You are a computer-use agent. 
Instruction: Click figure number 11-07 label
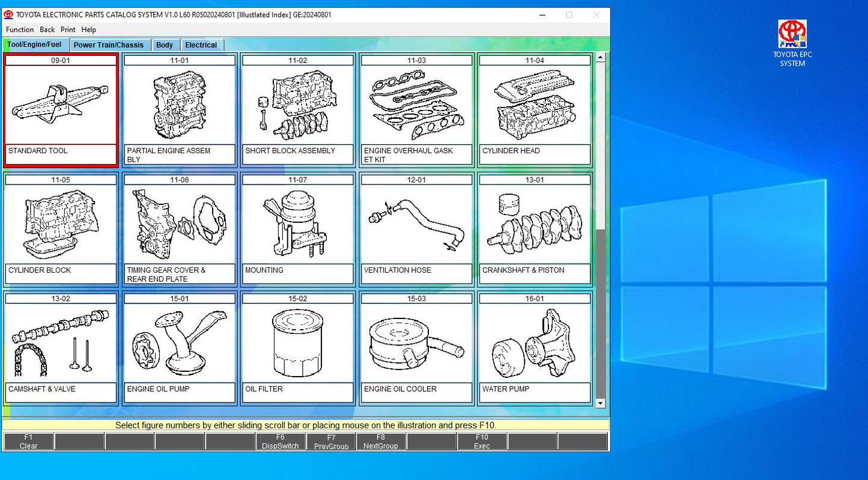click(x=297, y=180)
